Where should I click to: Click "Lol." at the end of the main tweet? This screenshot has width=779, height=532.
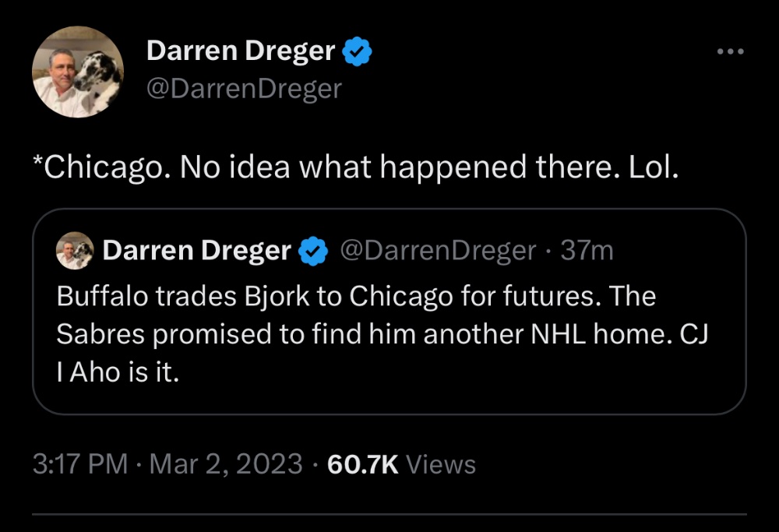(x=653, y=168)
